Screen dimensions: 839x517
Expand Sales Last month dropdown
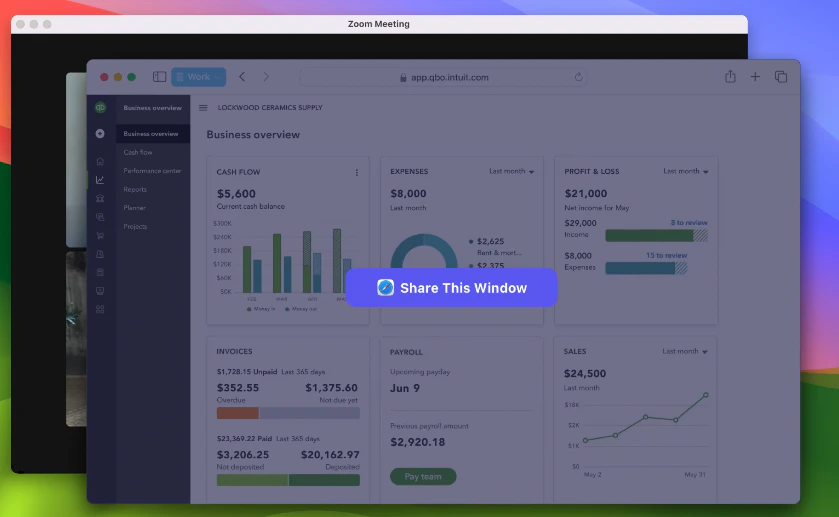tap(685, 351)
